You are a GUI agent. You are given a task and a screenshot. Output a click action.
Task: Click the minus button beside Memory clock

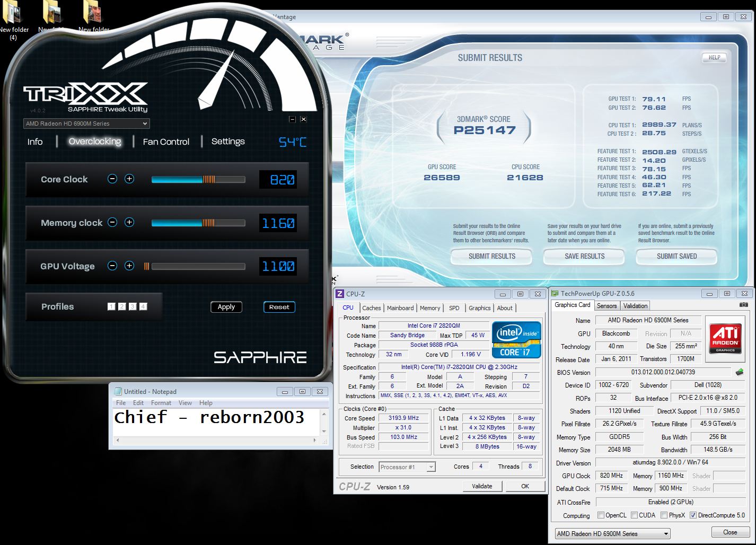pyautogui.click(x=112, y=222)
